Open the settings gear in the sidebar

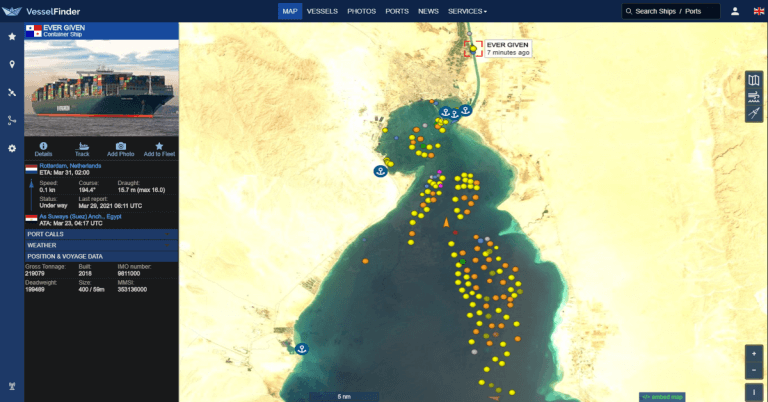12,148
